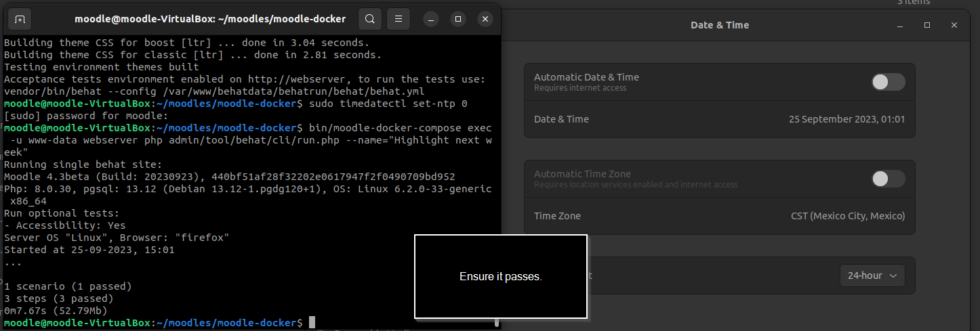The height and width of the screenshot is (331, 980).
Task: Select '1 scenario (1 passed)' text
Action: pyautogui.click(x=68, y=286)
